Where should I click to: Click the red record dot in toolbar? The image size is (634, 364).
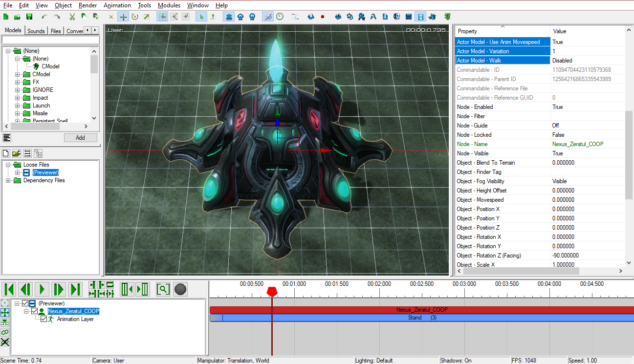323,17
